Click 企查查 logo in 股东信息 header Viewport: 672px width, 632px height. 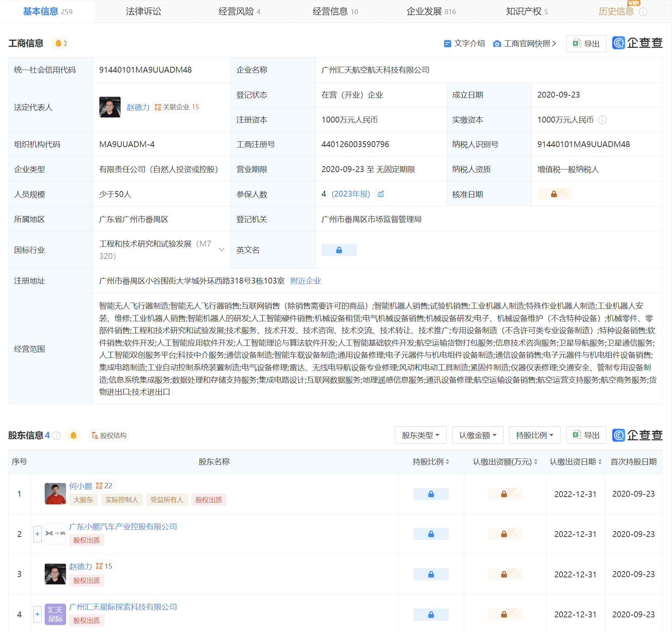click(638, 435)
